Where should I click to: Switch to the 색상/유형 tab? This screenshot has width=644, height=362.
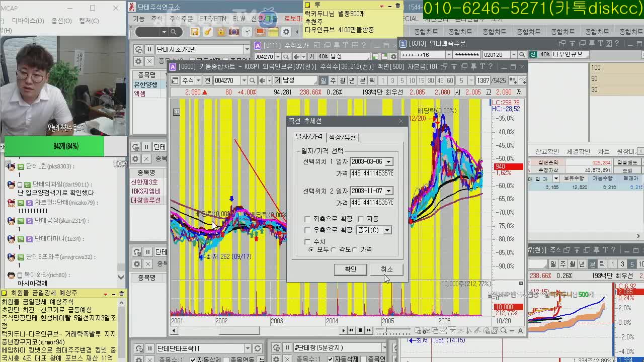click(x=342, y=137)
